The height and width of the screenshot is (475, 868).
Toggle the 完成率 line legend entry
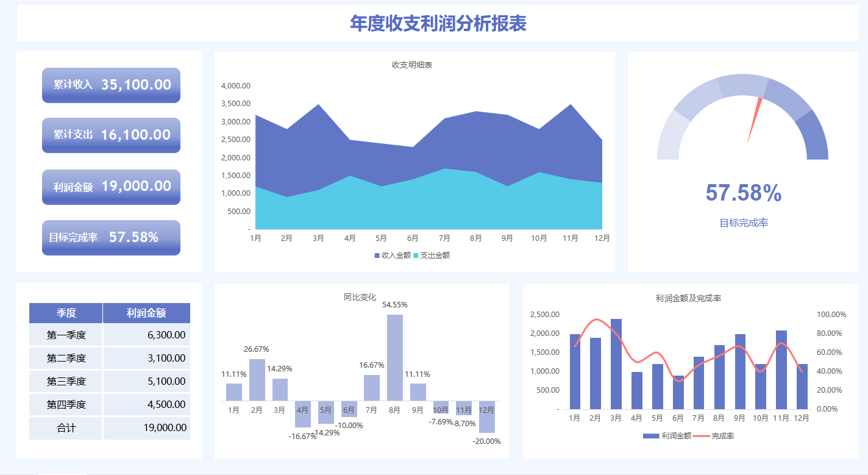[x=725, y=436]
